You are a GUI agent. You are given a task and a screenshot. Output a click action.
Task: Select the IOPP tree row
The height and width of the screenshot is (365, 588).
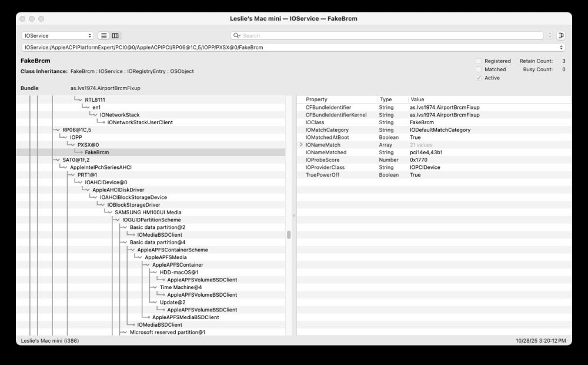pyautogui.click(x=151, y=137)
